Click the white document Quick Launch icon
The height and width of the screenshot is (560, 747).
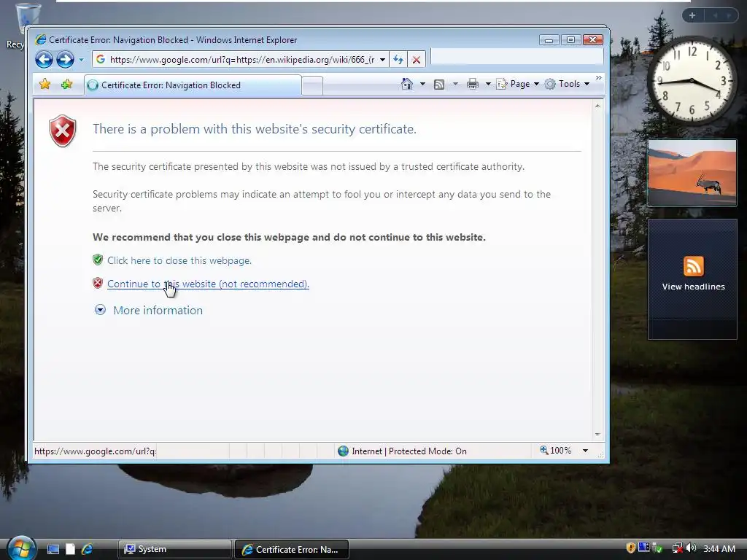click(70, 549)
